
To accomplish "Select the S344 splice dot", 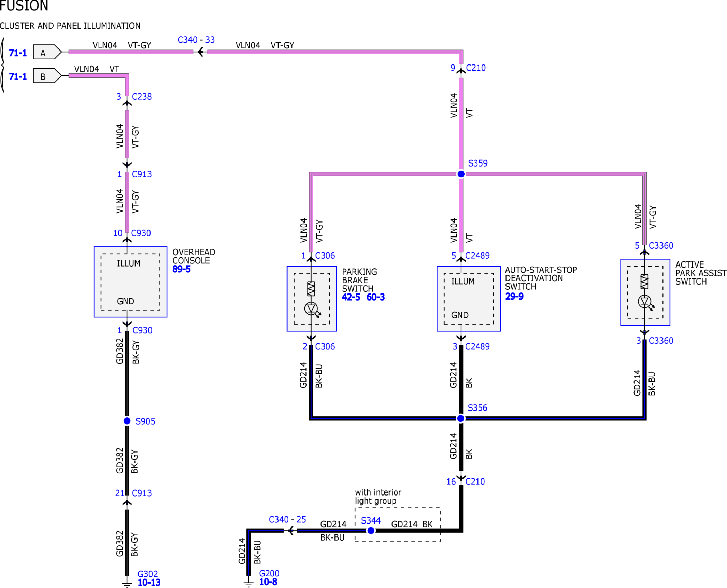I will tap(371, 531).
